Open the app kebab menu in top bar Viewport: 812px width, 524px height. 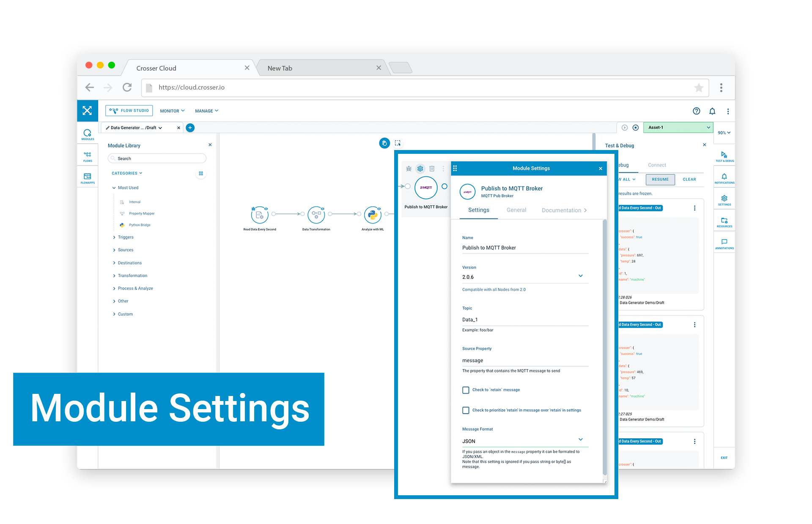point(728,111)
